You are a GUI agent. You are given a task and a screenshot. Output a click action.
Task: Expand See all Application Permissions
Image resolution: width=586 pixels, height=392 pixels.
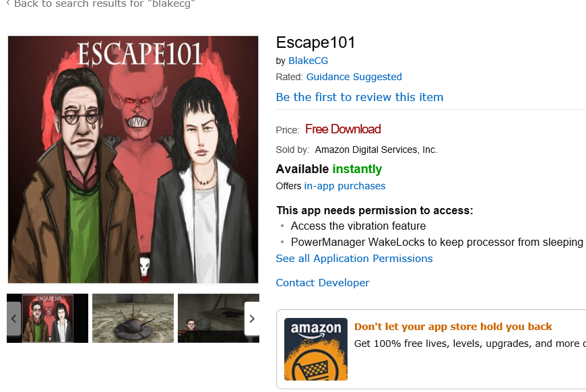point(354,259)
